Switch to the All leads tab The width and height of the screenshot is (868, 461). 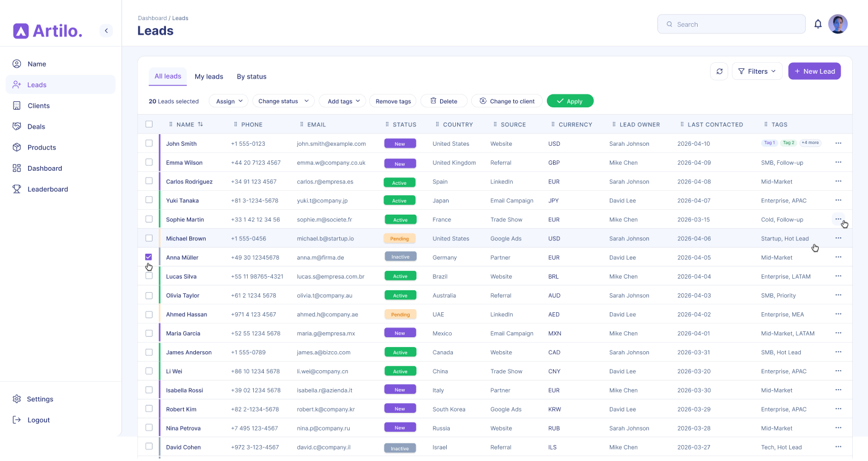coord(168,76)
